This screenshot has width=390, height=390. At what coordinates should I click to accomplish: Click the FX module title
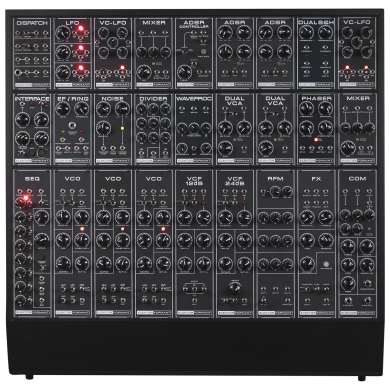316,179
